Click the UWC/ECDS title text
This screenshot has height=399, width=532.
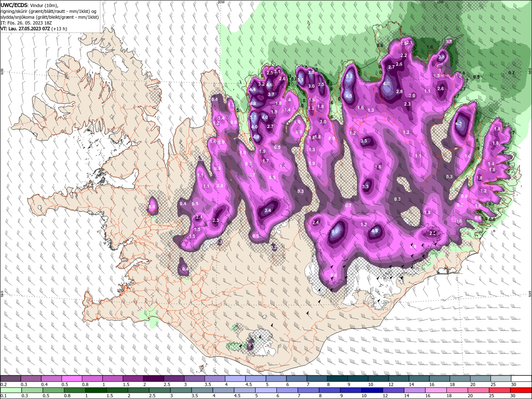click(15, 5)
